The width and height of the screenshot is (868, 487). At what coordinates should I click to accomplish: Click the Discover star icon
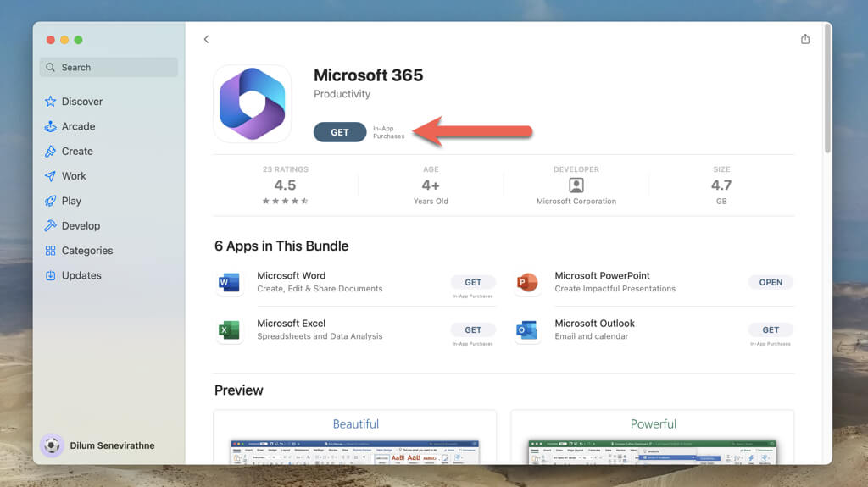pos(50,102)
